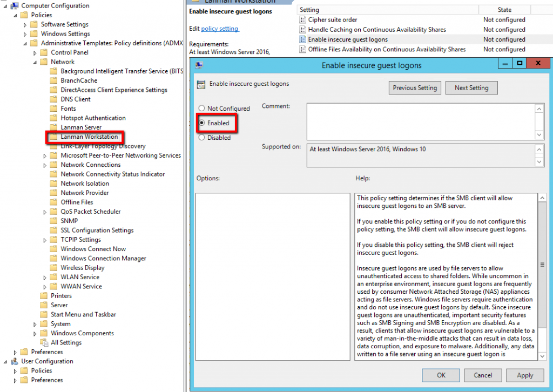Expand the Windows Settings node

point(25,34)
